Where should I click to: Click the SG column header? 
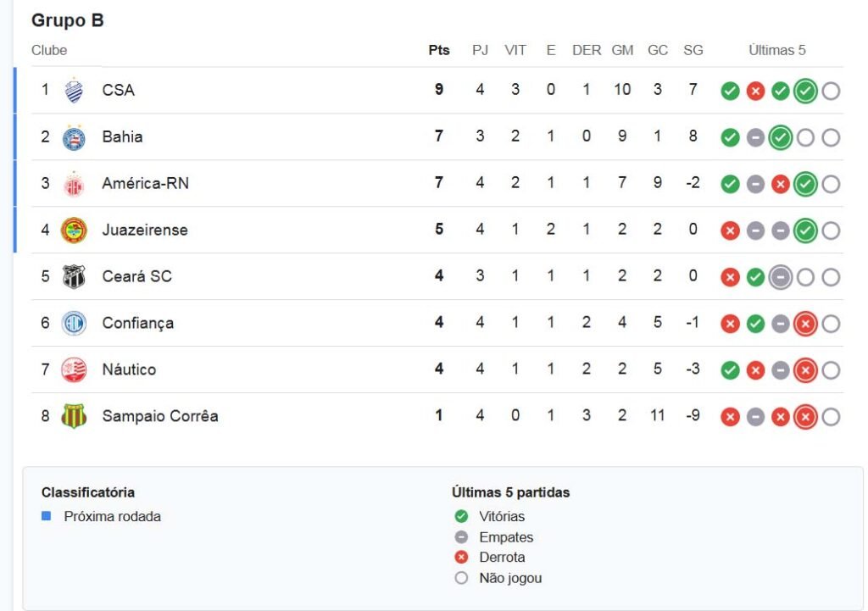point(693,50)
